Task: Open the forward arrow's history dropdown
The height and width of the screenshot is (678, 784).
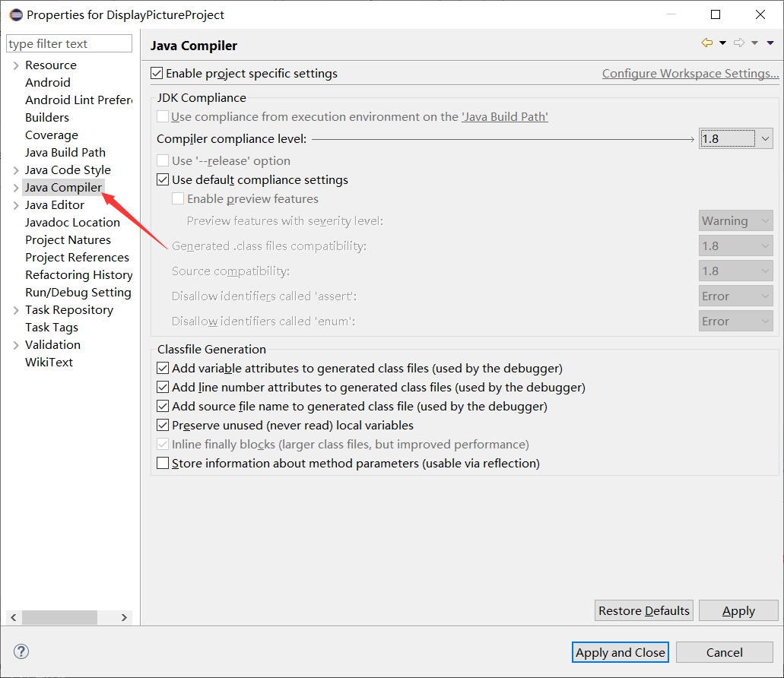Action: [756, 43]
